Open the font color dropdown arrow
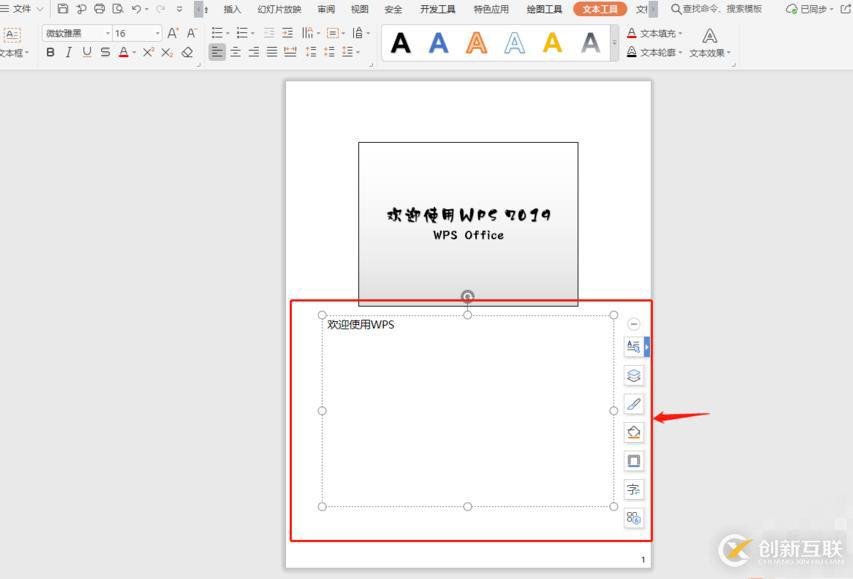The image size is (853, 579). pos(134,53)
